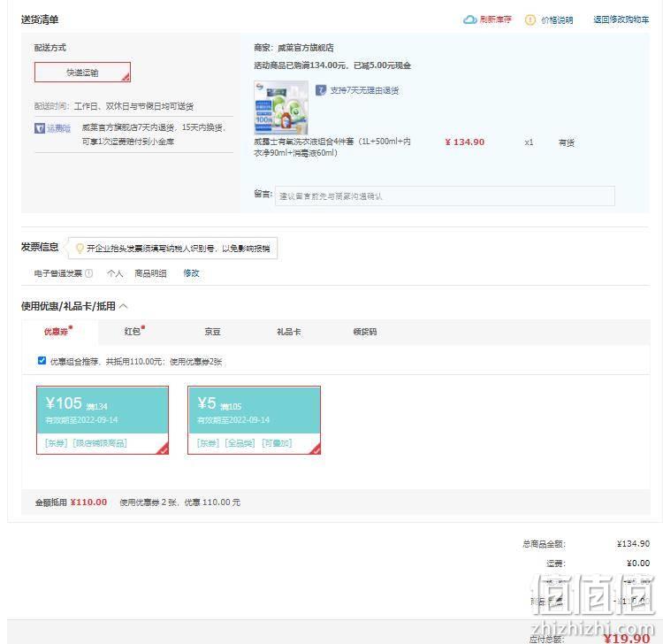The height and width of the screenshot is (644, 663).
Task: Click 修改 to edit invoice
Action: tap(191, 273)
